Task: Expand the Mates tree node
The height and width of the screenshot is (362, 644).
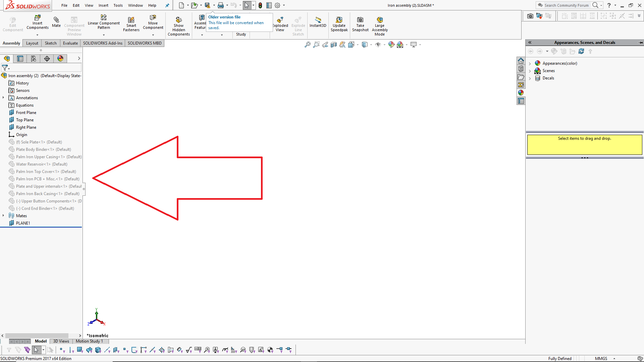Action: [x=3, y=216]
